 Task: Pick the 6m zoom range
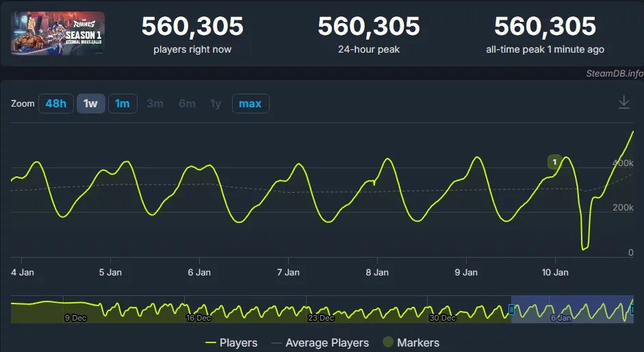187,104
